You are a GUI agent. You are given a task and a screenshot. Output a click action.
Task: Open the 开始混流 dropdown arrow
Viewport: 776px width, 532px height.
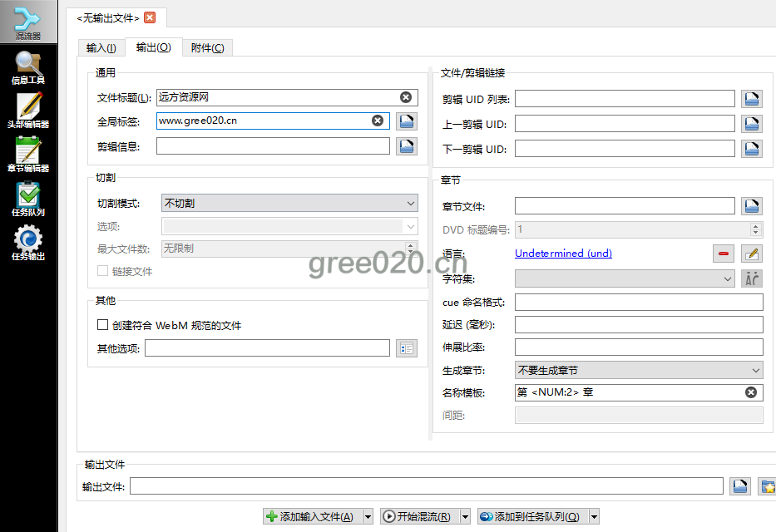point(465,516)
